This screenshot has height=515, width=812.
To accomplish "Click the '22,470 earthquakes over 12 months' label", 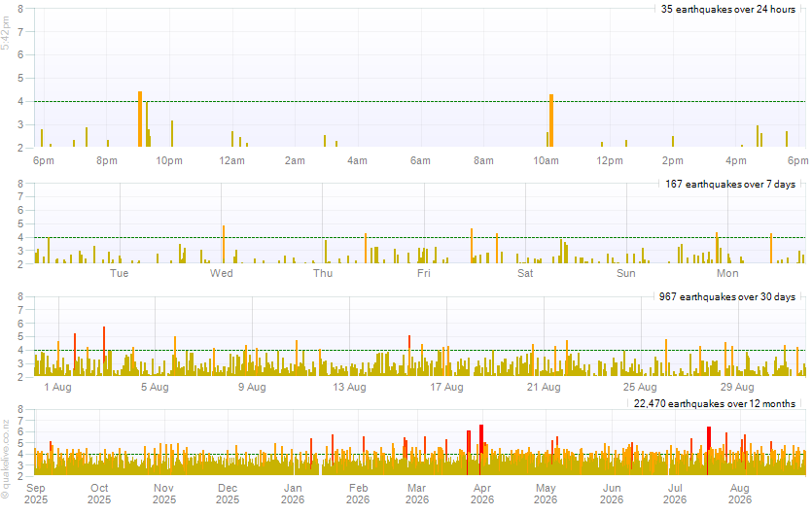I will [x=715, y=403].
